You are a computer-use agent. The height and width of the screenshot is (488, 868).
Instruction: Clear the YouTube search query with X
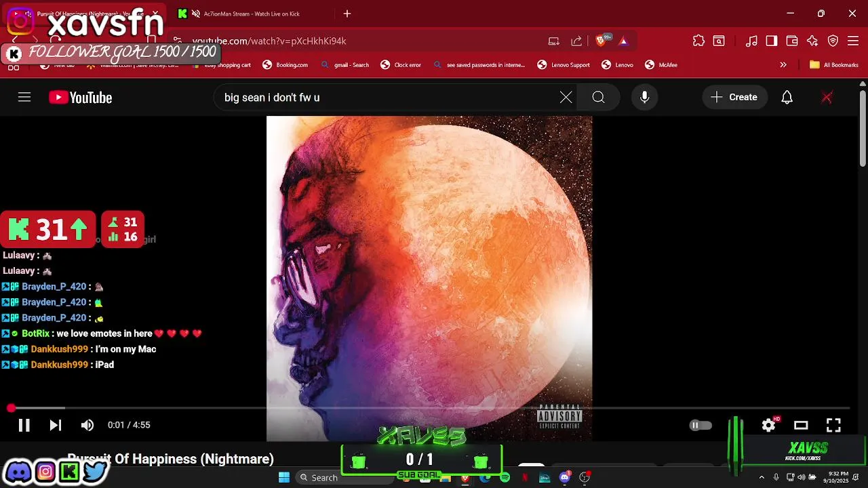pos(566,98)
